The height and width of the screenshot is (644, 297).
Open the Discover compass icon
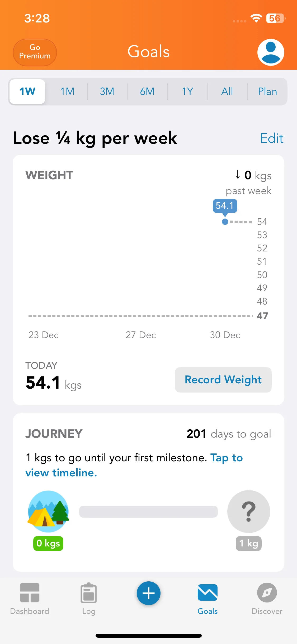click(267, 593)
